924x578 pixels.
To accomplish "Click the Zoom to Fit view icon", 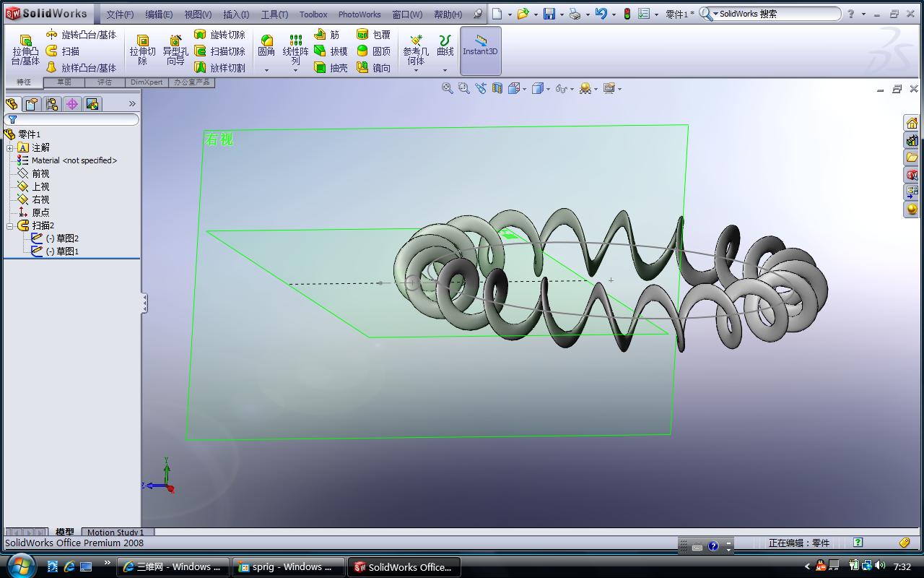I will tap(448, 88).
